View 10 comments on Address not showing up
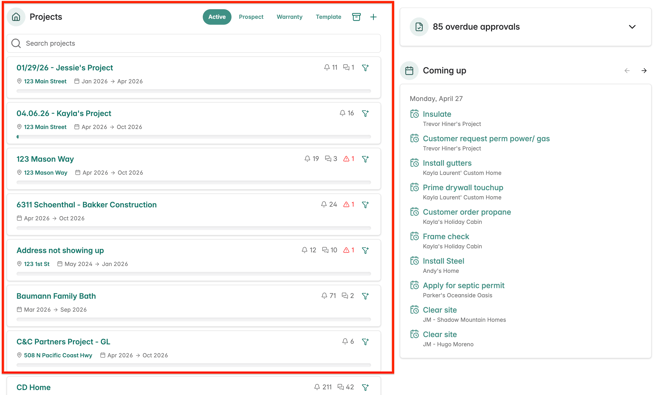The image size is (670, 395). (329, 251)
